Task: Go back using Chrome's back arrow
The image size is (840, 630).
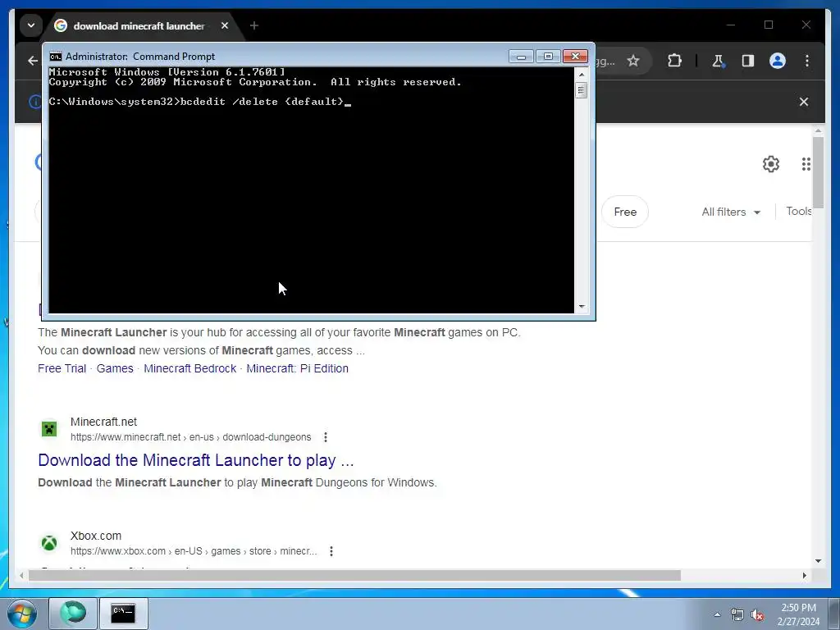Action: [33, 61]
